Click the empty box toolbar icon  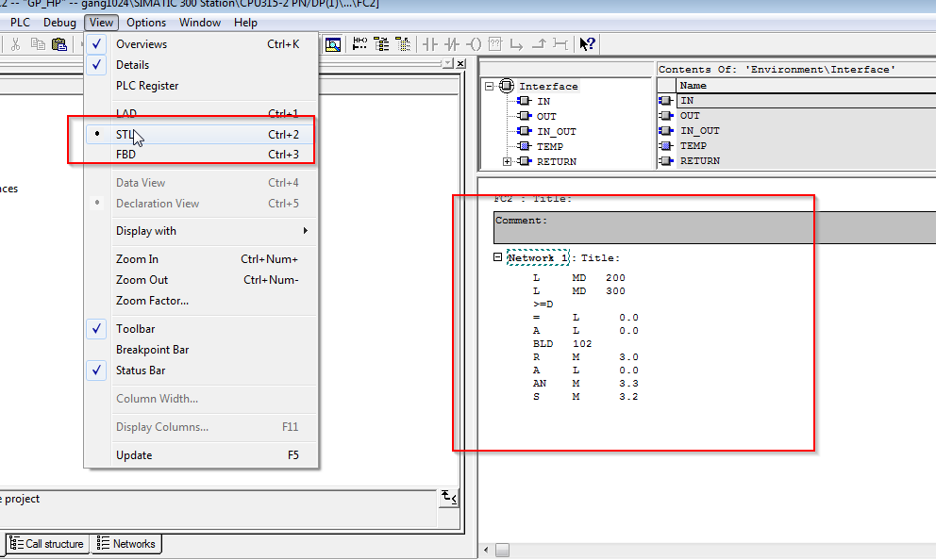point(495,43)
